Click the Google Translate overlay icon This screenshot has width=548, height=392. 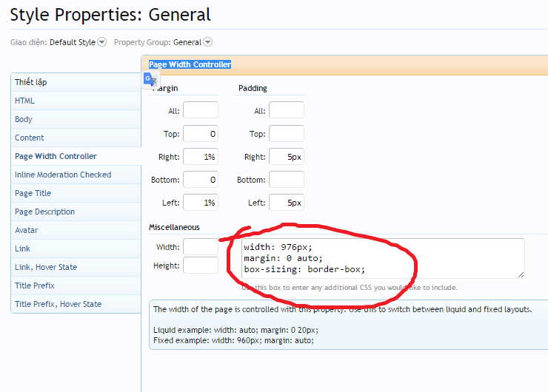tap(150, 79)
